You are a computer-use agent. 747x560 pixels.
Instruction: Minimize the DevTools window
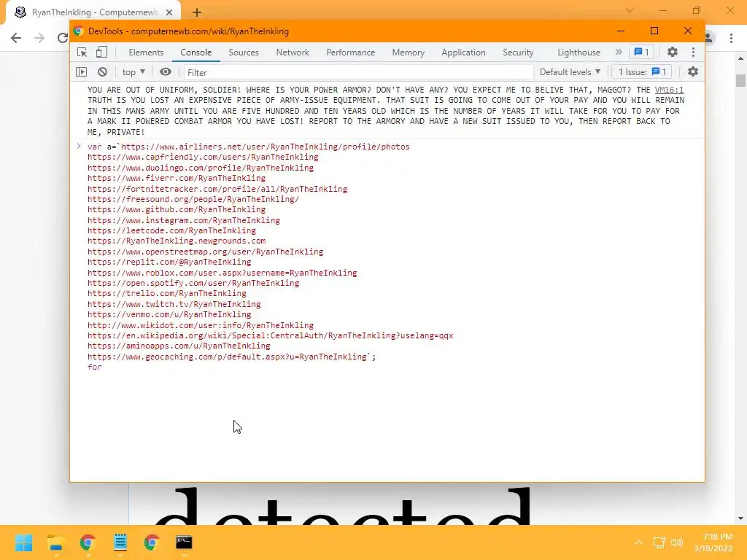pyautogui.click(x=620, y=31)
